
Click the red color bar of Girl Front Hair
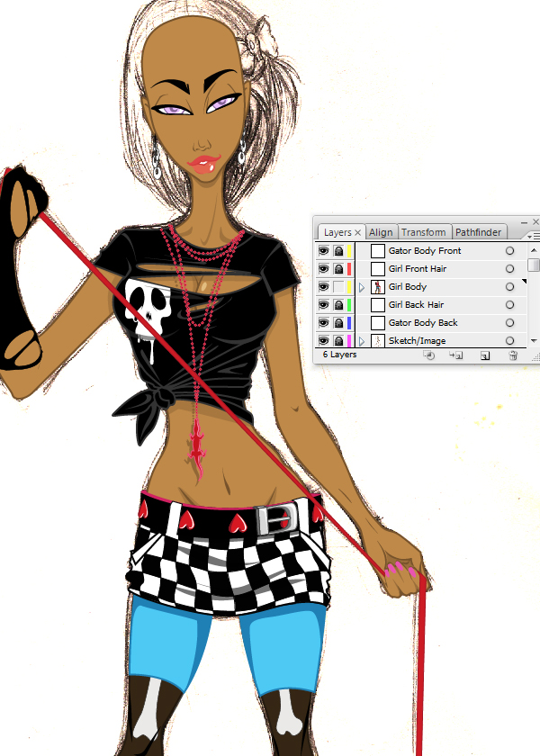(349, 268)
